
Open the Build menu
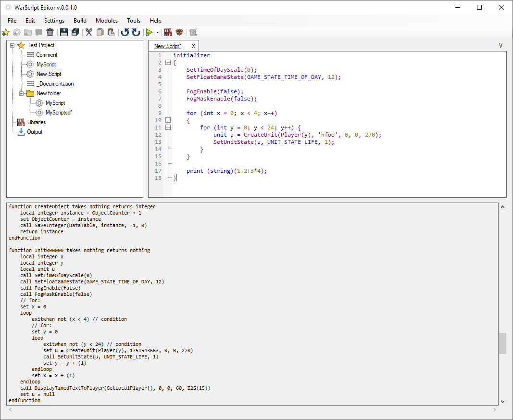tap(80, 21)
